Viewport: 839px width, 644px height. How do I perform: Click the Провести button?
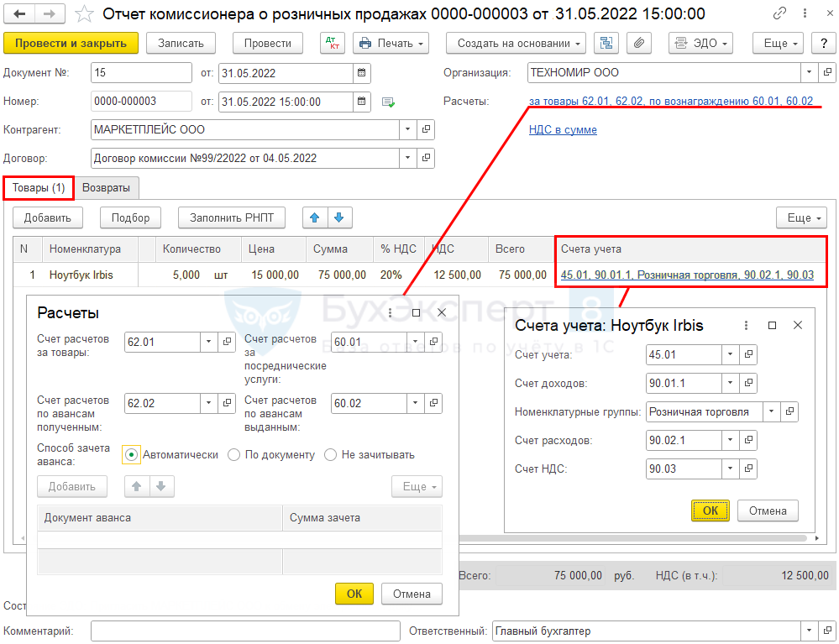tap(268, 44)
